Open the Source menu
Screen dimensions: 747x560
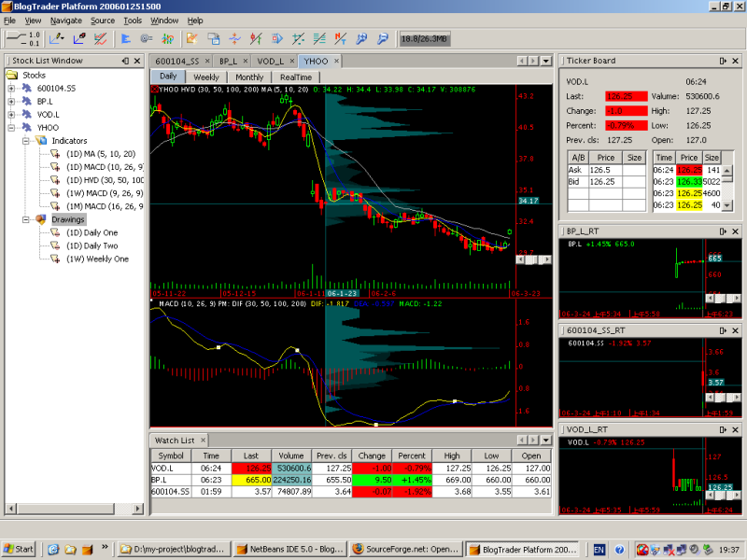[103, 21]
